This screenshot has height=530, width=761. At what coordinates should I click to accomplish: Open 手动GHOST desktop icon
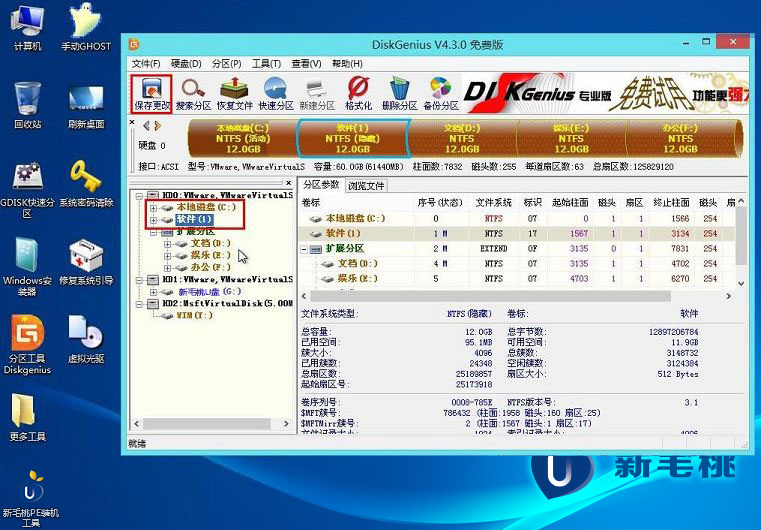(x=86, y=28)
